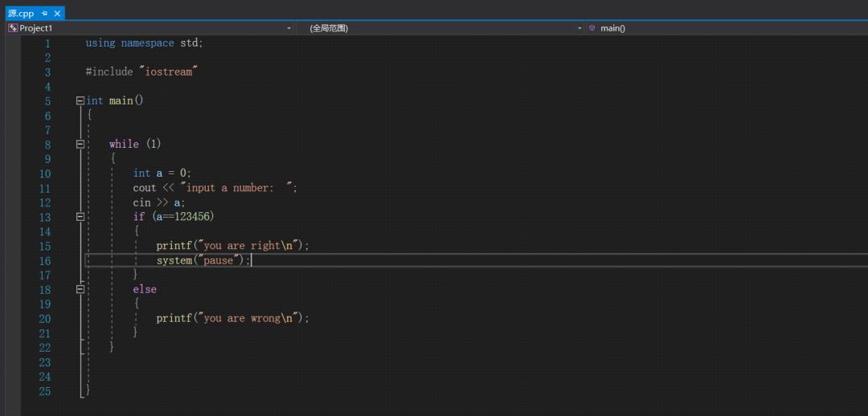The width and height of the screenshot is (868, 416).
Task: Click the system("pause") statement
Action: (203, 260)
